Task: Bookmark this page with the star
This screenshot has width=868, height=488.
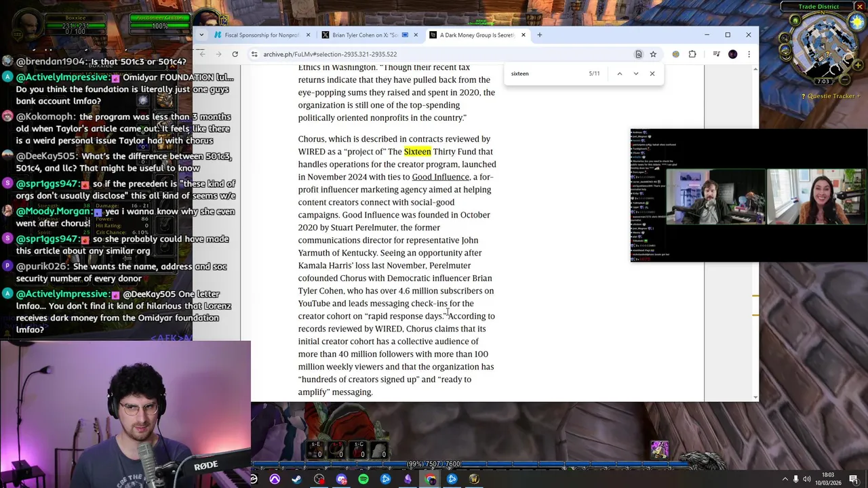Action: (653, 54)
